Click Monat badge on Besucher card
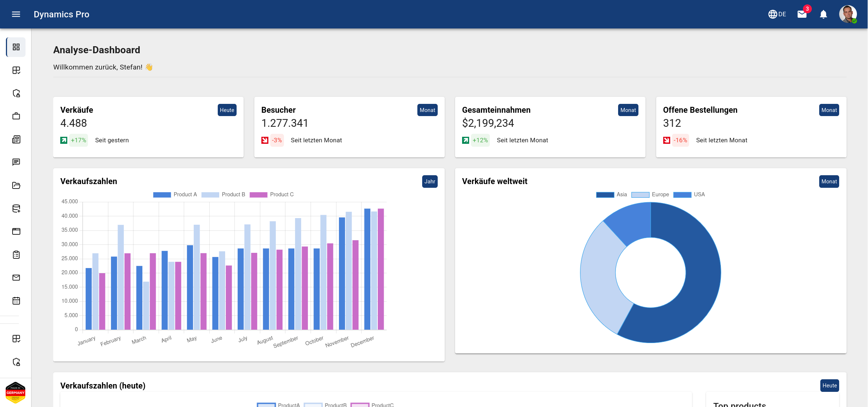 (x=427, y=110)
